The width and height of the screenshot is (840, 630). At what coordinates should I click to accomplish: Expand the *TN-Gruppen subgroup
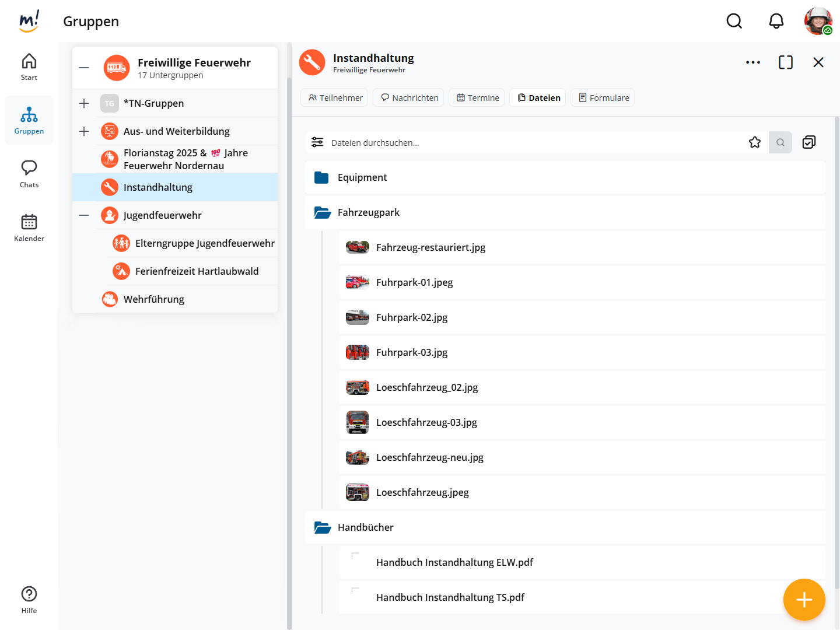[x=84, y=103]
